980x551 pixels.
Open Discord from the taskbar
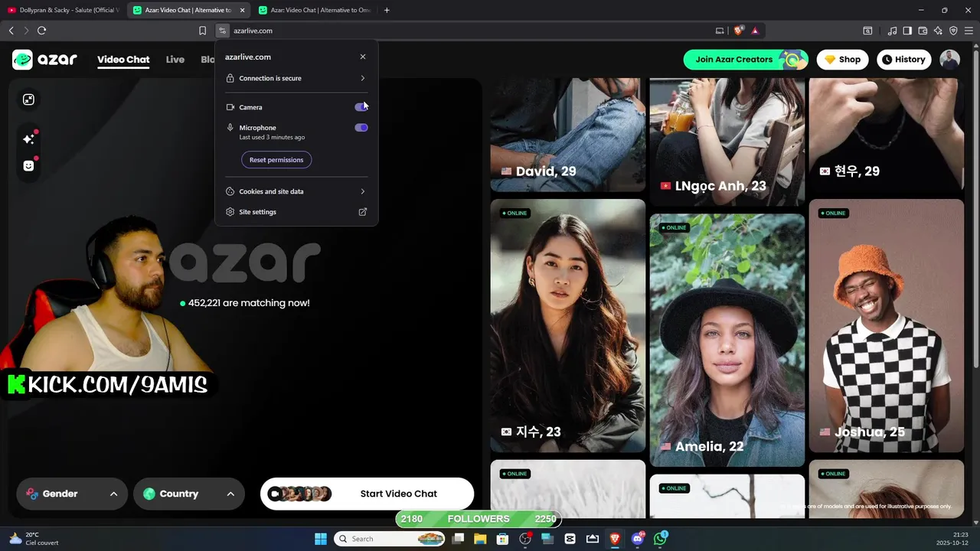(x=638, y=539)
